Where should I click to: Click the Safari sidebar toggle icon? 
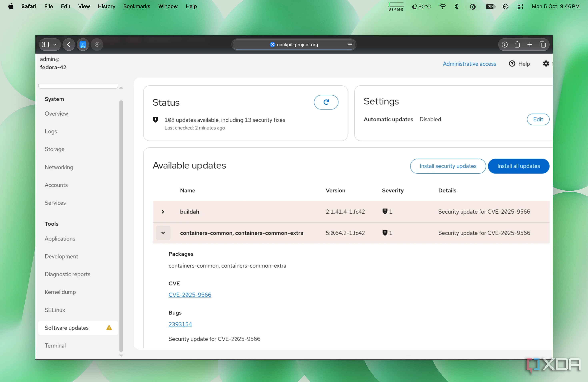point(45,44)
